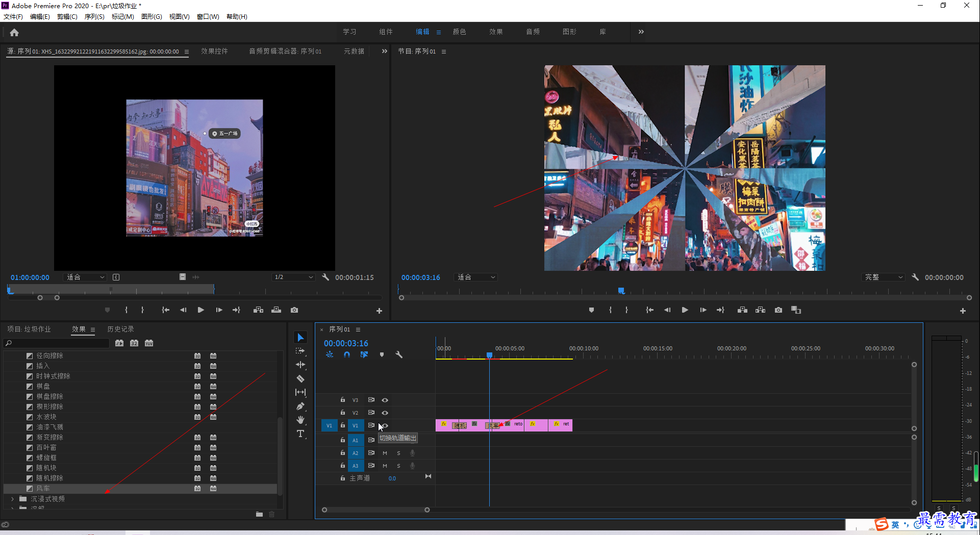Show hidden Source panel tabs chevron
980x535 pixels.
(x=385, y=51)
